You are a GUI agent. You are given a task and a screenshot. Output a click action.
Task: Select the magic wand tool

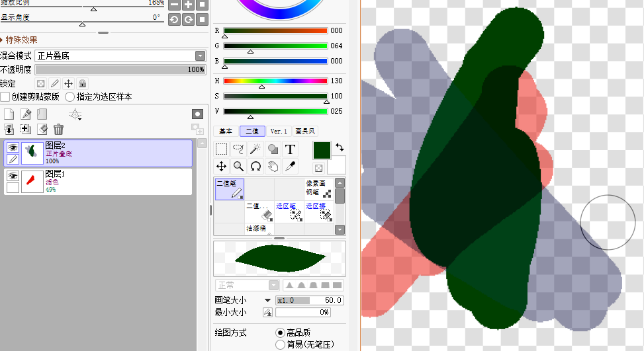click(x=255, y=149)
